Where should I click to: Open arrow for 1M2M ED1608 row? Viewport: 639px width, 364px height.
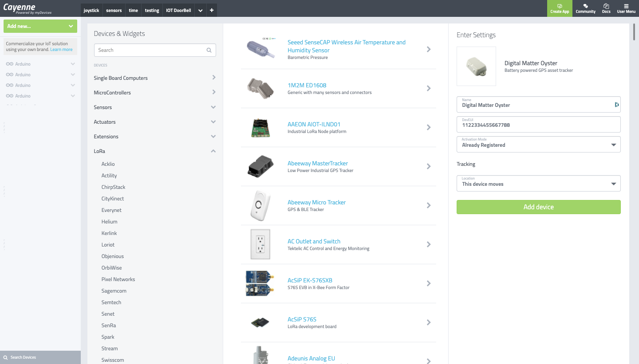429,88
